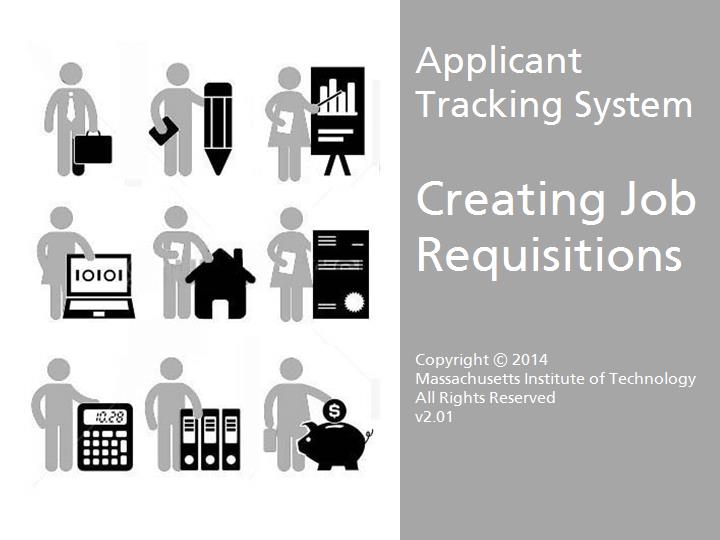720x540 pixels.
Task: Click the piggy bank icon
Action: 334,444
